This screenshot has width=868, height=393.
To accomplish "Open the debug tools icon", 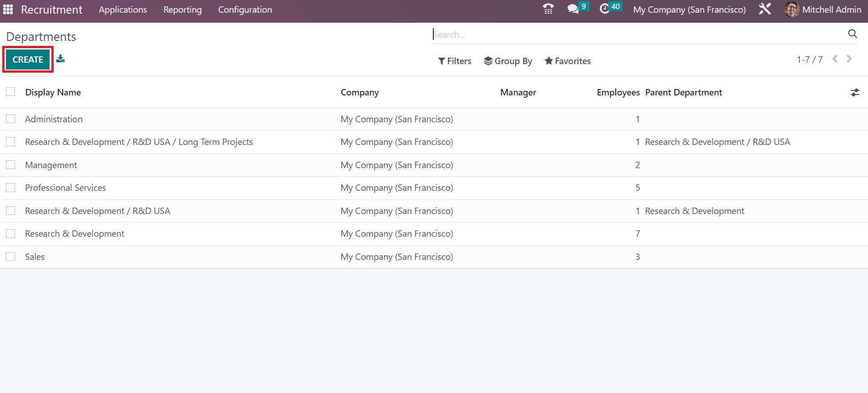I will (x=765, y=9).
